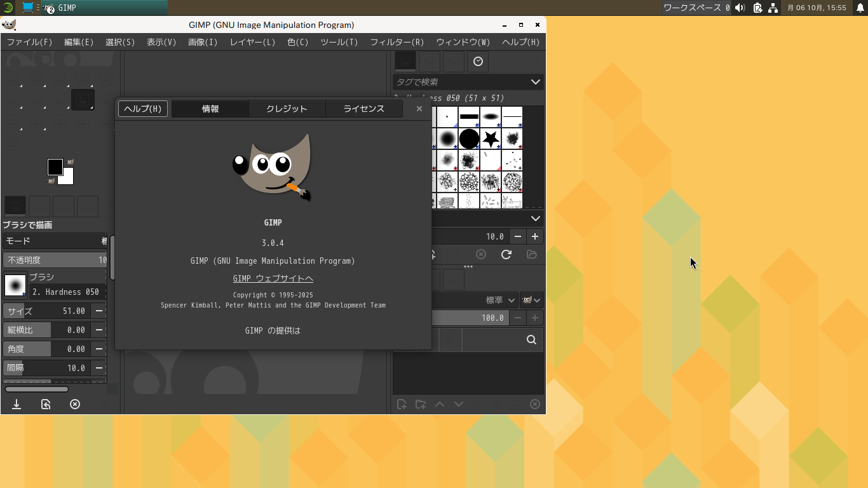
Task: Open selected brush as image icon
Action: pos(532,254)
